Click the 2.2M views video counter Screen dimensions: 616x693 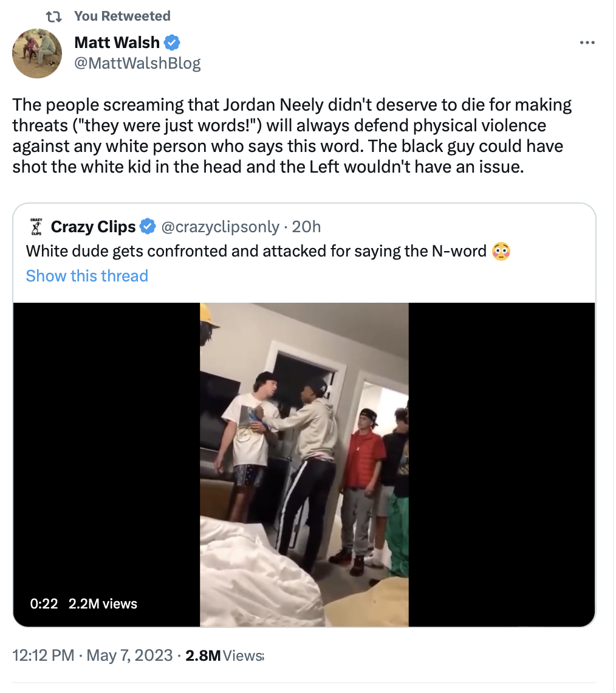103,604
